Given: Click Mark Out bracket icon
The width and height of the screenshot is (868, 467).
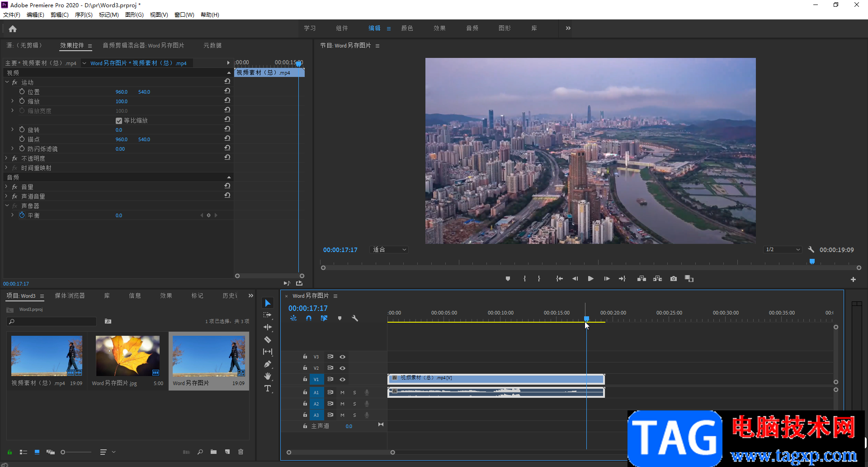Looking at the screenshot, I should point(539,279).
